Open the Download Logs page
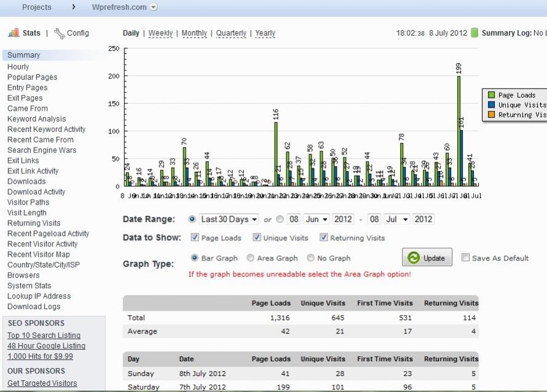The width and height of the screenshot is (547, 392). click(34, 307)
